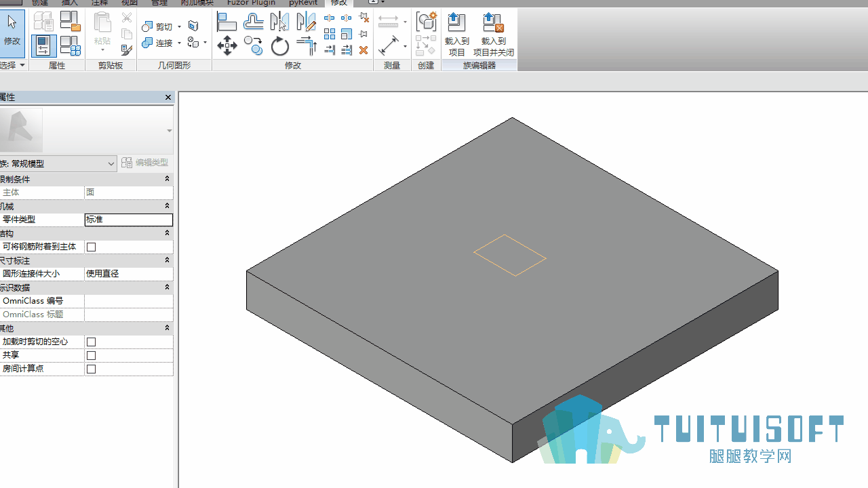Image resolution: width=868 pixels, height=488 pixels.
Task: Select the Move tool with four arrows
Action: [226, 46]
